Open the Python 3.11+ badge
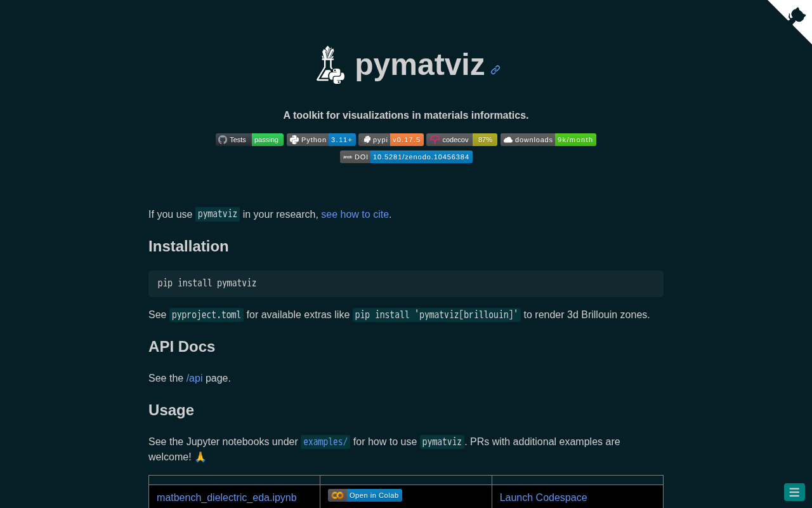 [321, 140]
